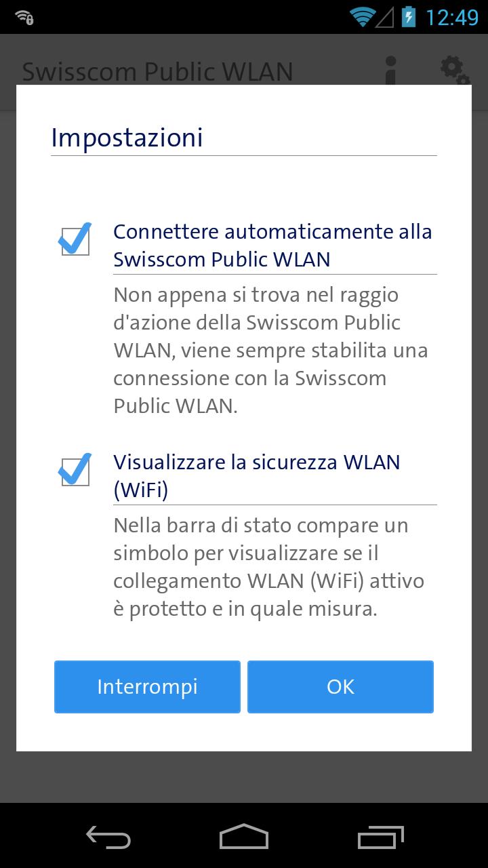Tap the Swisscom Public WLAN app title

[x=157, y=71]
